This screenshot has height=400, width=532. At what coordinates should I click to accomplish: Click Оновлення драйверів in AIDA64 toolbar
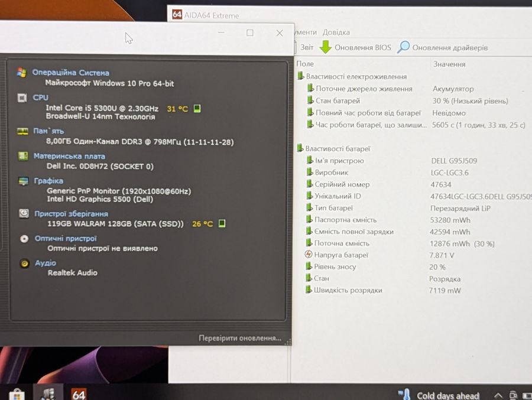coord(450,47)
